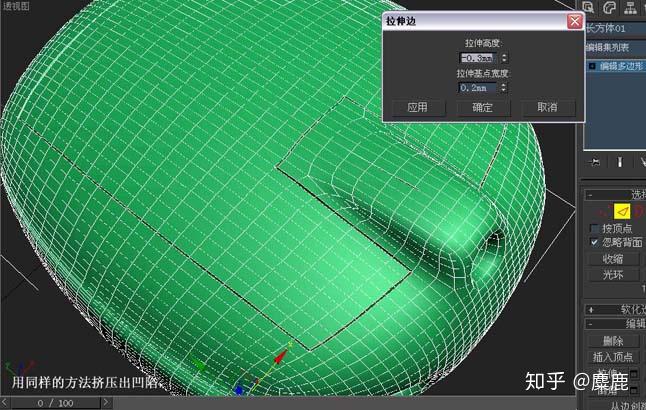Click the 应用 button

point(418,108)
